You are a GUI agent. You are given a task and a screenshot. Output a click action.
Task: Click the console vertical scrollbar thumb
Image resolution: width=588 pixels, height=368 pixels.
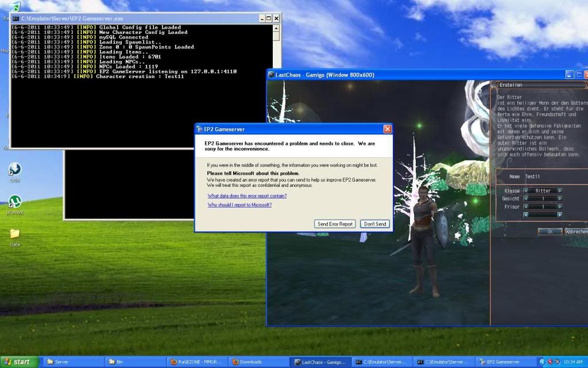(x=276, y=36)
